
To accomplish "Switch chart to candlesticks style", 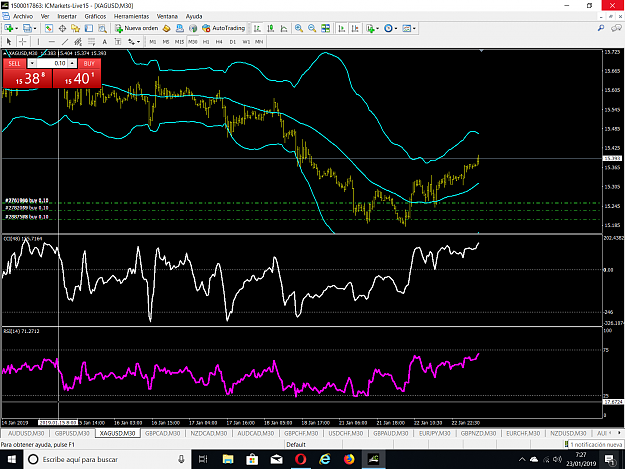I will 271,28.
